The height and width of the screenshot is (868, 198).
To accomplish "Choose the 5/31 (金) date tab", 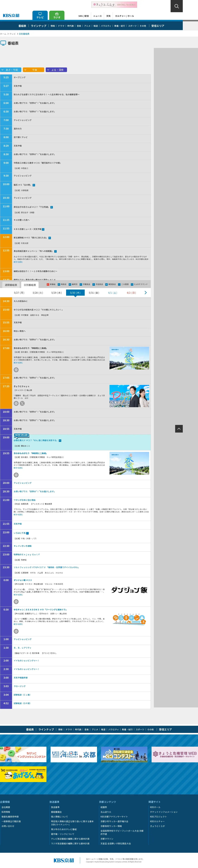I will pos(94,292).
